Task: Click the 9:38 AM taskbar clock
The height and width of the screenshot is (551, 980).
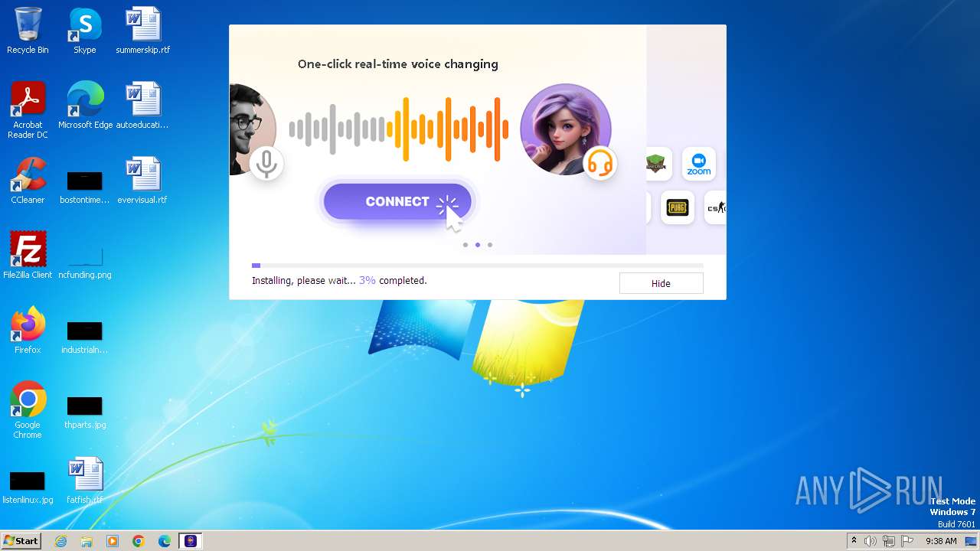Action: pyautogui.click(x=941, y=541)
